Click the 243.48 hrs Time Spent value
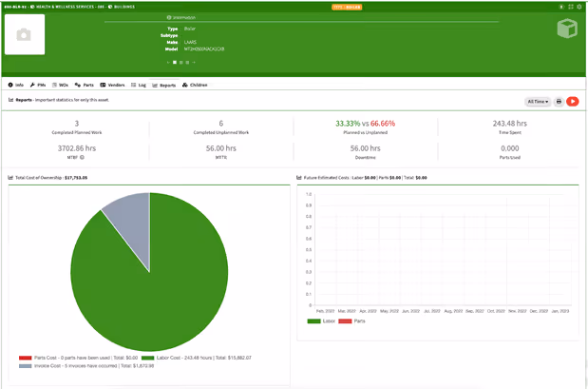Viewport: 588px width, 389px height. pyautogui.click(x=509, y=124)
